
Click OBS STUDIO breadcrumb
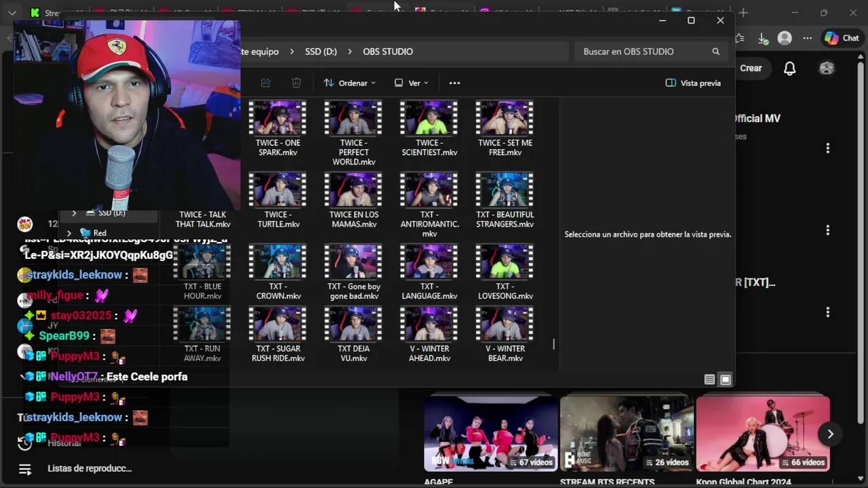click(x=388, y=52)
